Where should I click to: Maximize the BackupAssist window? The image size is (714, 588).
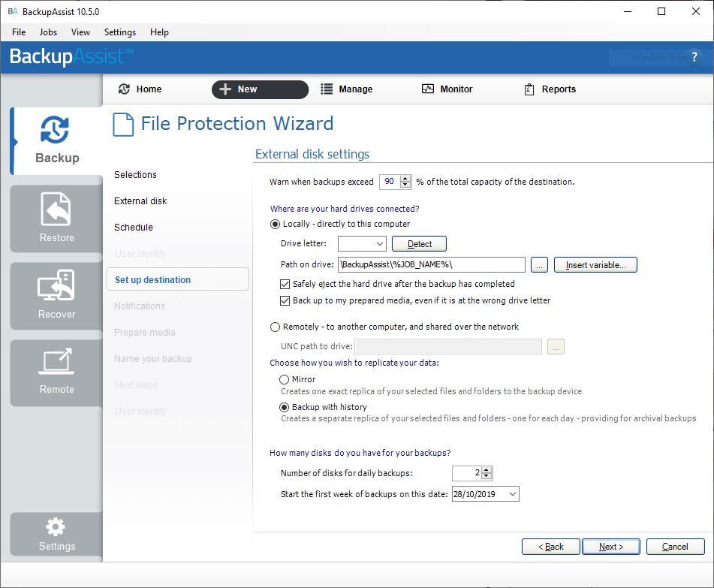point(661,12)
